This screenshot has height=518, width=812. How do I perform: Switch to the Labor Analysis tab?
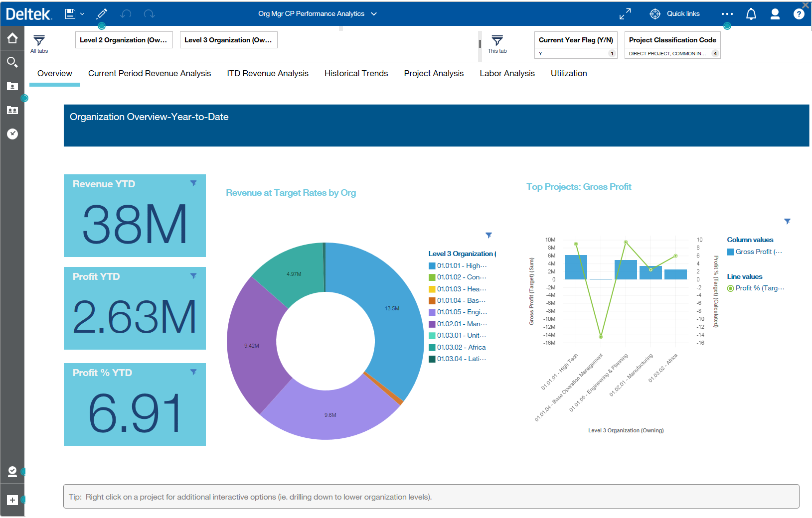click(507, 74)
